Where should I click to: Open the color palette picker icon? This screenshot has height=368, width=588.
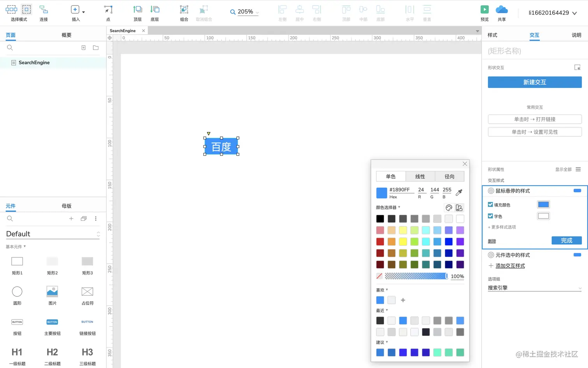click(449, 208)
